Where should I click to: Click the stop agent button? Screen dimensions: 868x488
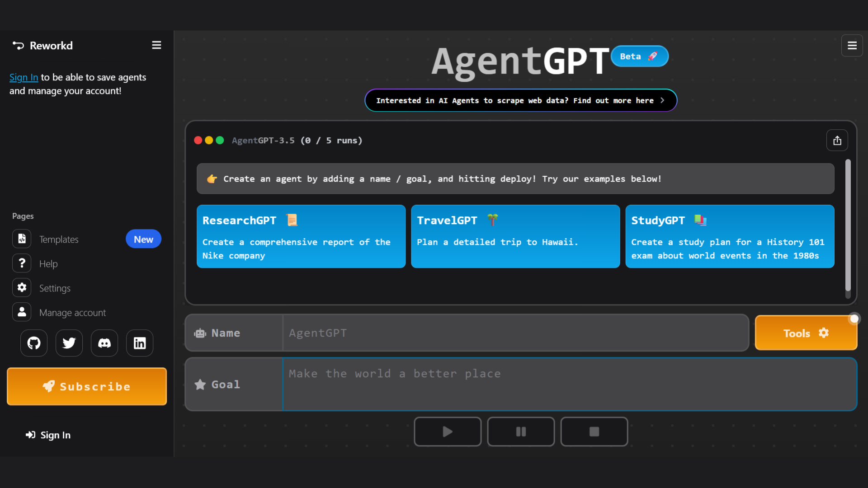[x=594, y=432]
